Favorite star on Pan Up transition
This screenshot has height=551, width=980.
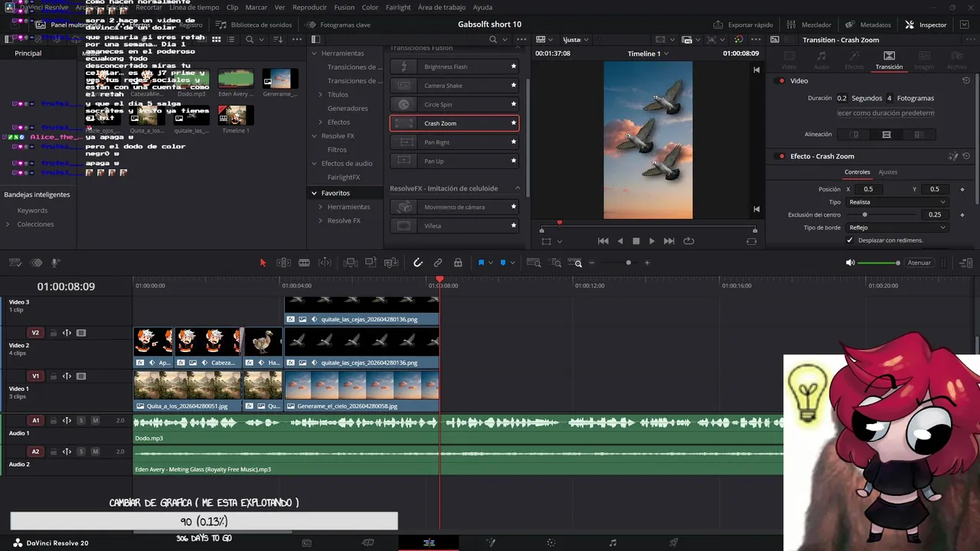tap(514, 161)
